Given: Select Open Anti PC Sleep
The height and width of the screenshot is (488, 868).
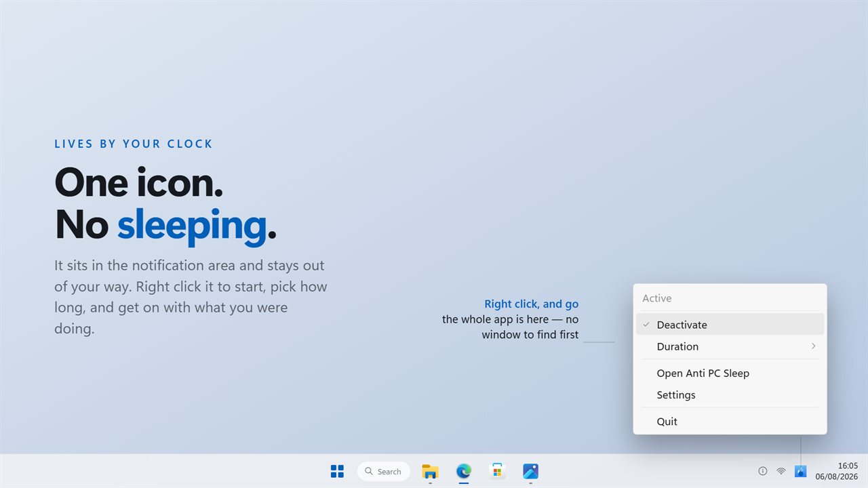Looking at the screenshot, I should tap(730, 373).
